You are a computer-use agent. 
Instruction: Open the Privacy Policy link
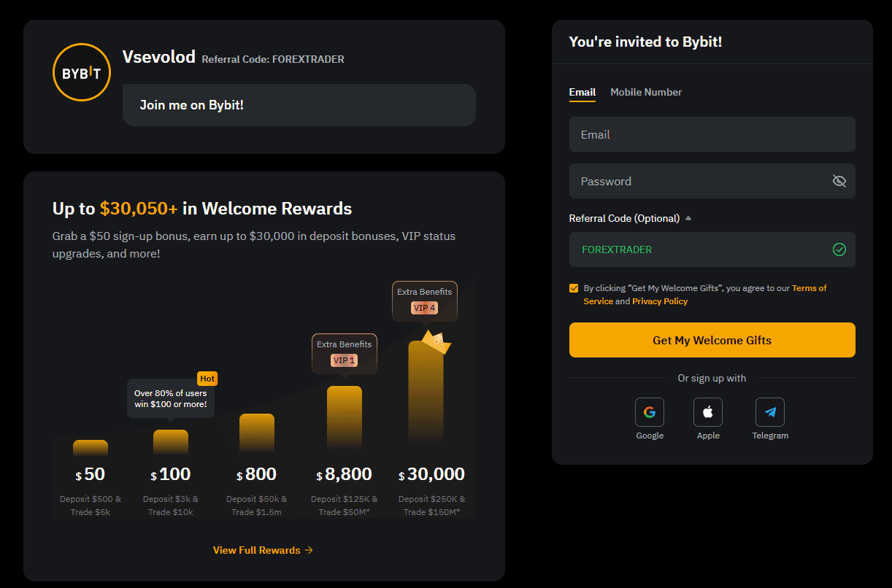click(x=660, y=301)
